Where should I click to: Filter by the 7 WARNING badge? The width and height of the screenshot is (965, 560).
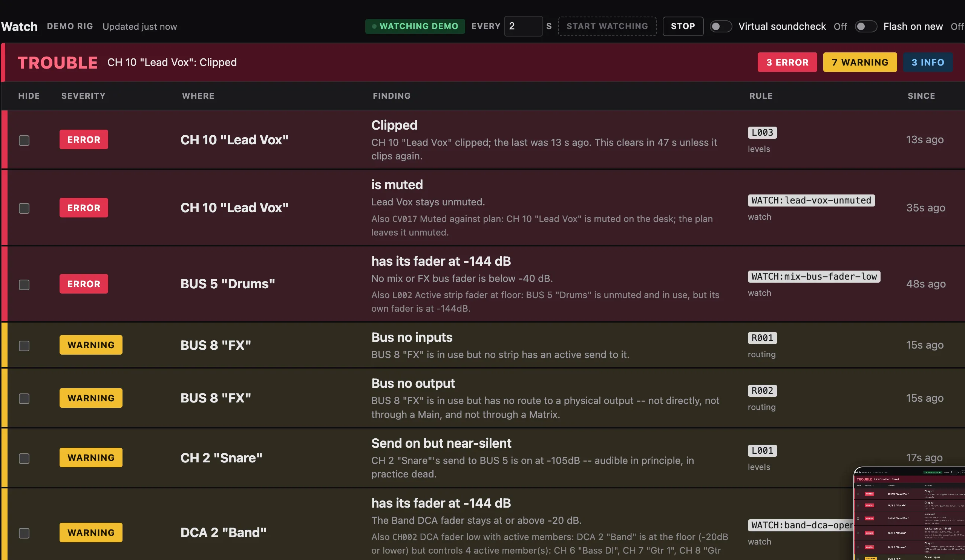click(860, 63)
